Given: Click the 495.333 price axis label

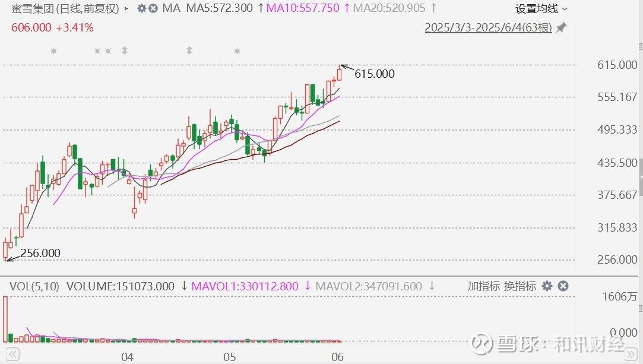Looking at the screenshot, I should click(x=617, y=130).
